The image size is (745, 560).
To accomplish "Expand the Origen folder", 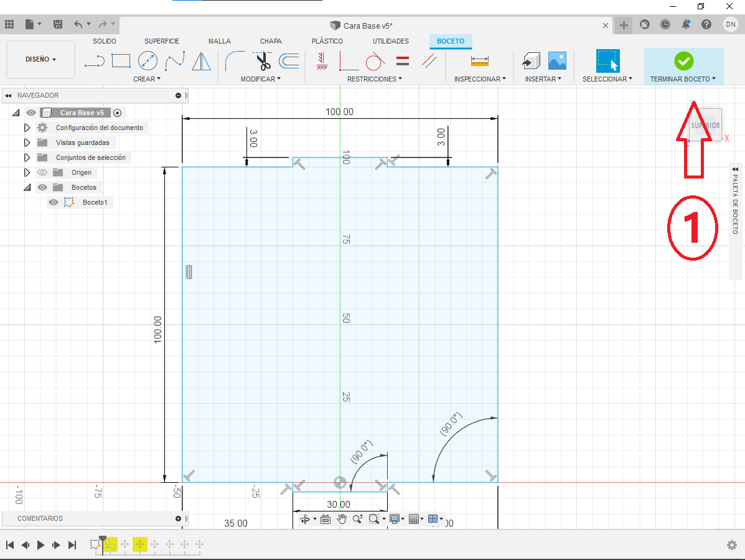I will (x=27, y=172).
